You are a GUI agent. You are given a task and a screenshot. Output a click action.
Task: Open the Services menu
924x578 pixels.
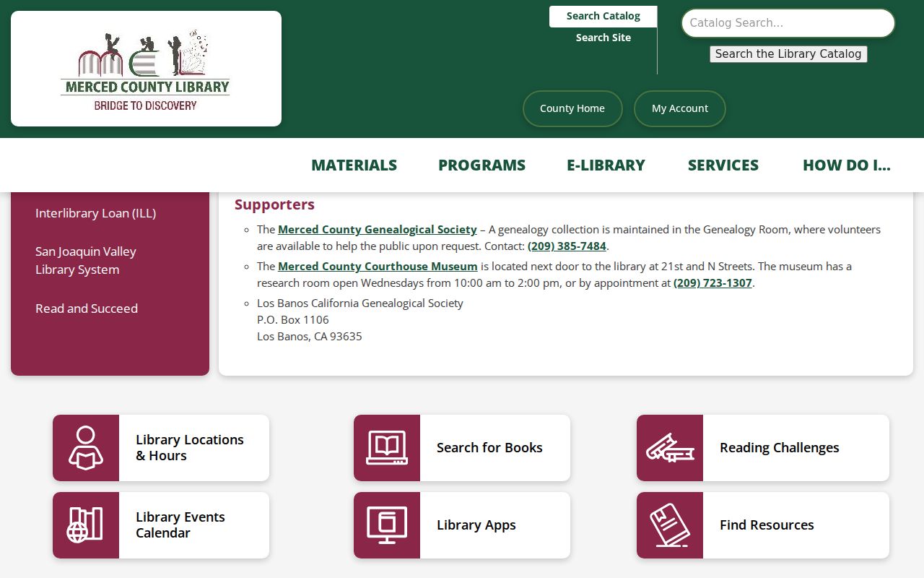click(723, 165)
